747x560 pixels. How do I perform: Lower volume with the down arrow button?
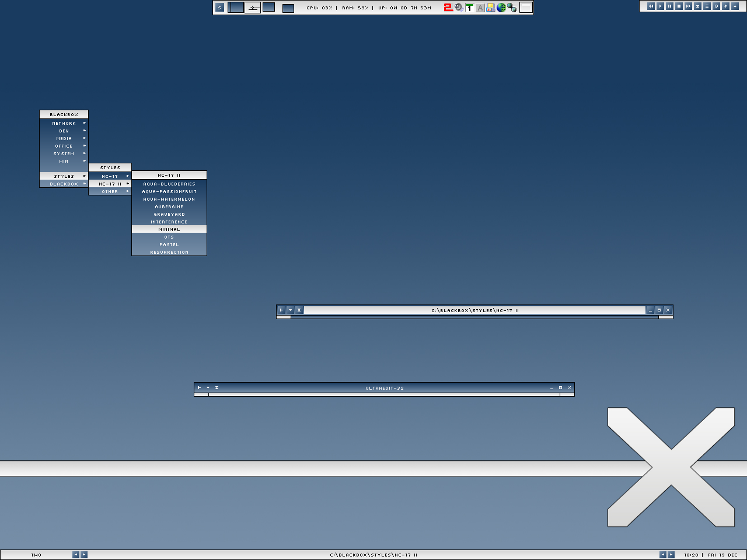tap(735, 6)
